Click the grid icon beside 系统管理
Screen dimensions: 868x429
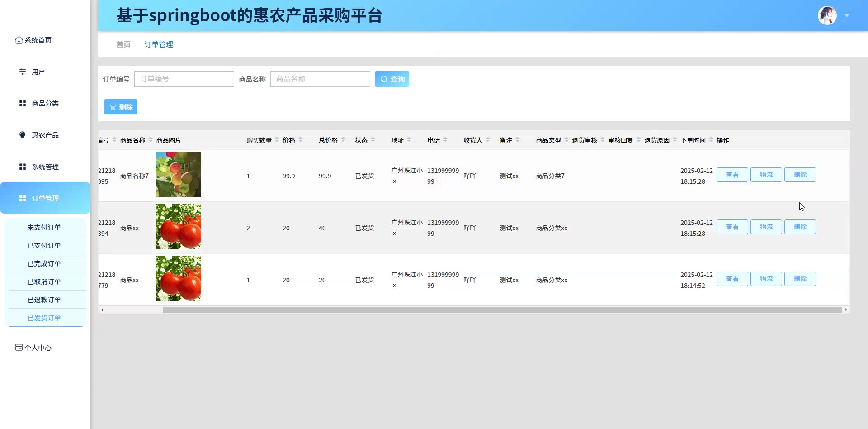22,167
